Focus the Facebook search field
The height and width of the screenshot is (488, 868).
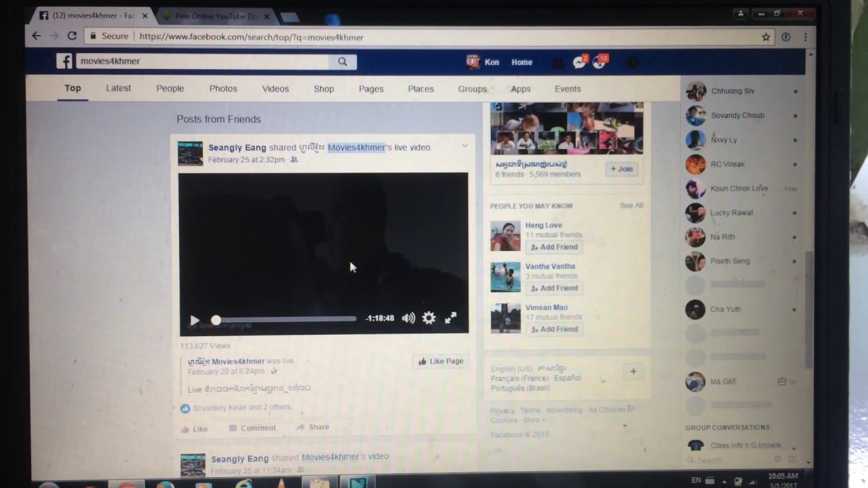tap(202, 61)
